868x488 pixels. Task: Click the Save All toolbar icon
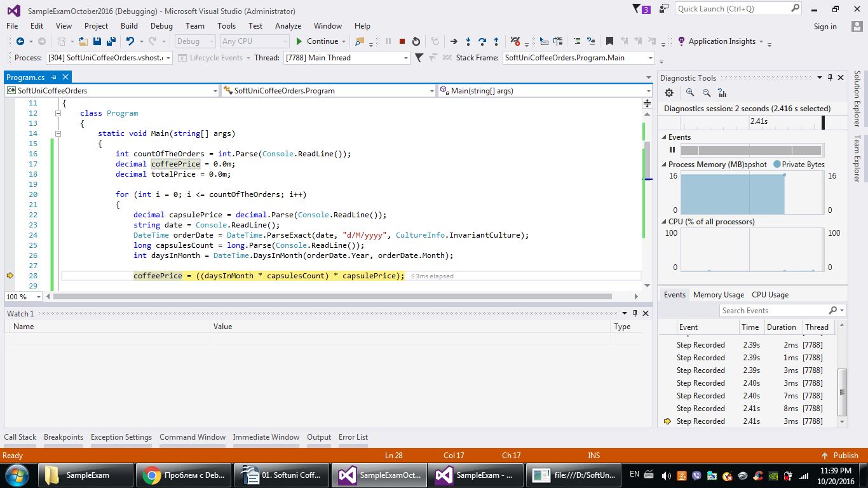click(111, 41)
